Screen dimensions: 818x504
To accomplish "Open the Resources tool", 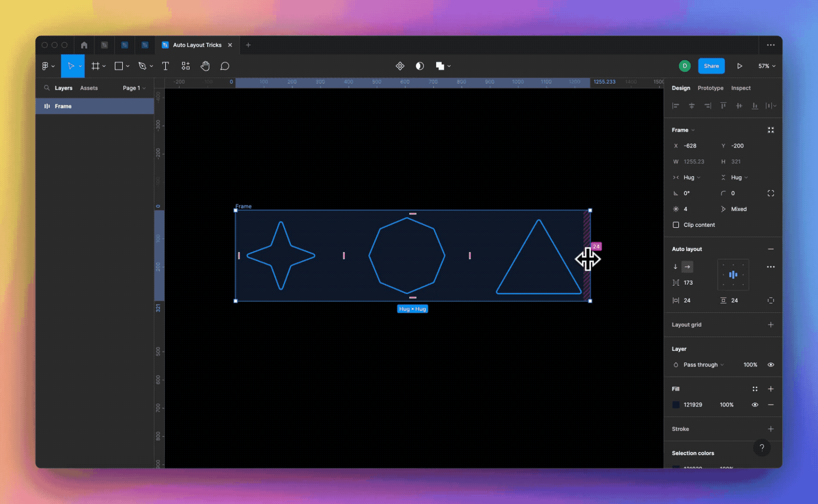I will [x=186, y=66].
